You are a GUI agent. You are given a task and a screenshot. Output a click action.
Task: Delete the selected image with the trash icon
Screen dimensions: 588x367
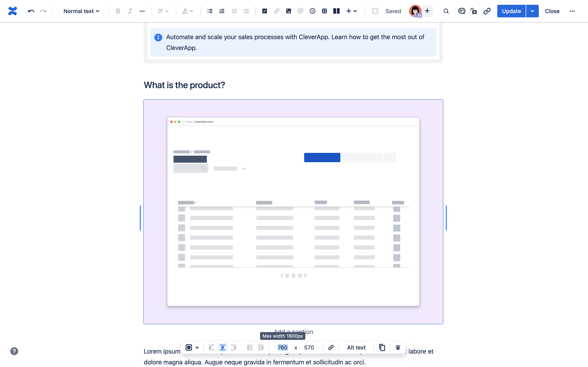click(398, 347)
